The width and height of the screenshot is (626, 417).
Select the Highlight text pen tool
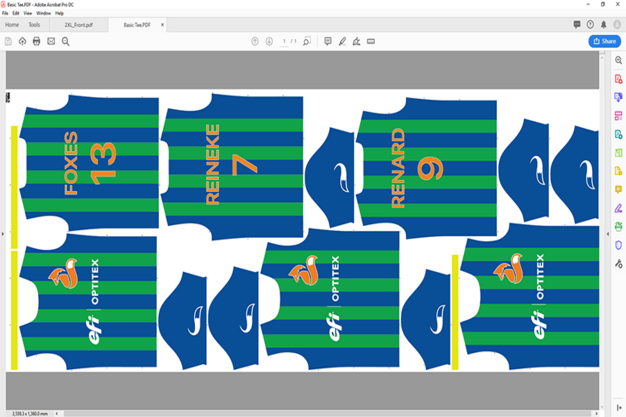(x=342, y=41)
